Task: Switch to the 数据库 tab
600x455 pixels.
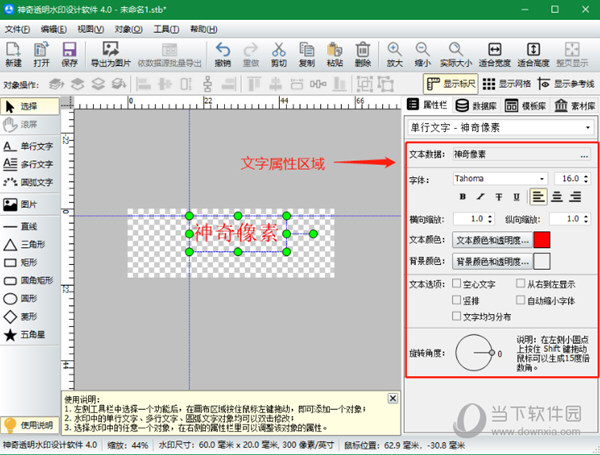Action: coord(476,105)
